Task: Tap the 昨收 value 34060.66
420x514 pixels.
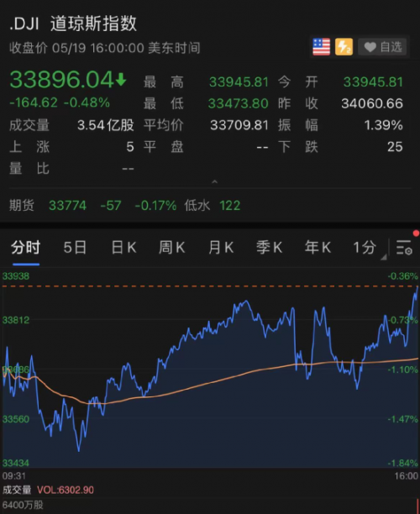Action: tap(372, 103)
